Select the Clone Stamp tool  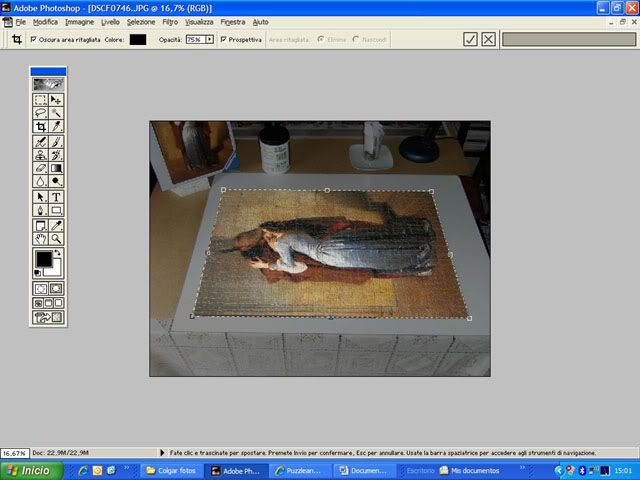tap(40, 155)
